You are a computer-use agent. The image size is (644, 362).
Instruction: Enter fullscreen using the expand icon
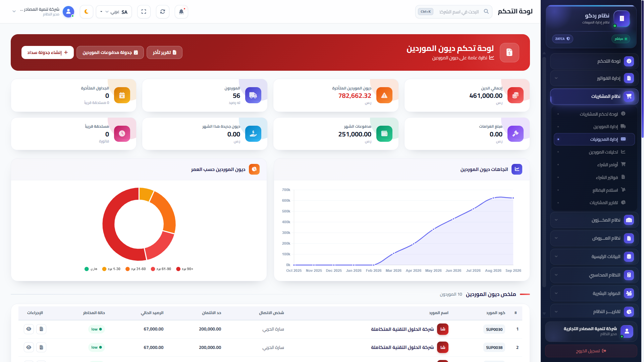point(144,12)
